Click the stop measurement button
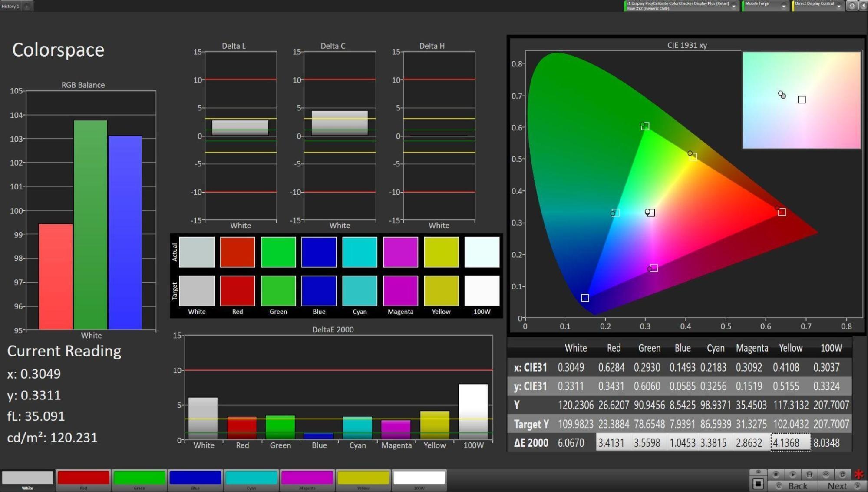Screen dimensions: 868x492 (776, 474)
